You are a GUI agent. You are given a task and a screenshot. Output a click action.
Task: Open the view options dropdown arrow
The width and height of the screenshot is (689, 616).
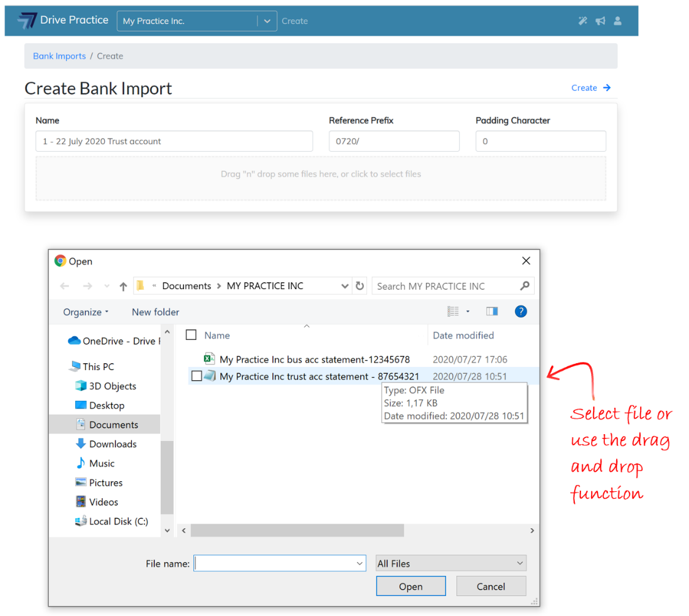pyautogui.click(x=467, y=312)
